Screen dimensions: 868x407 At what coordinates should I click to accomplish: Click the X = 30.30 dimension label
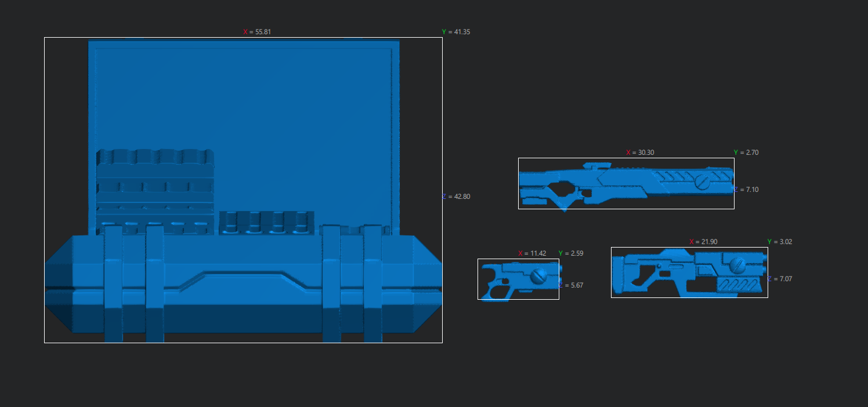(x=640, y=152)
